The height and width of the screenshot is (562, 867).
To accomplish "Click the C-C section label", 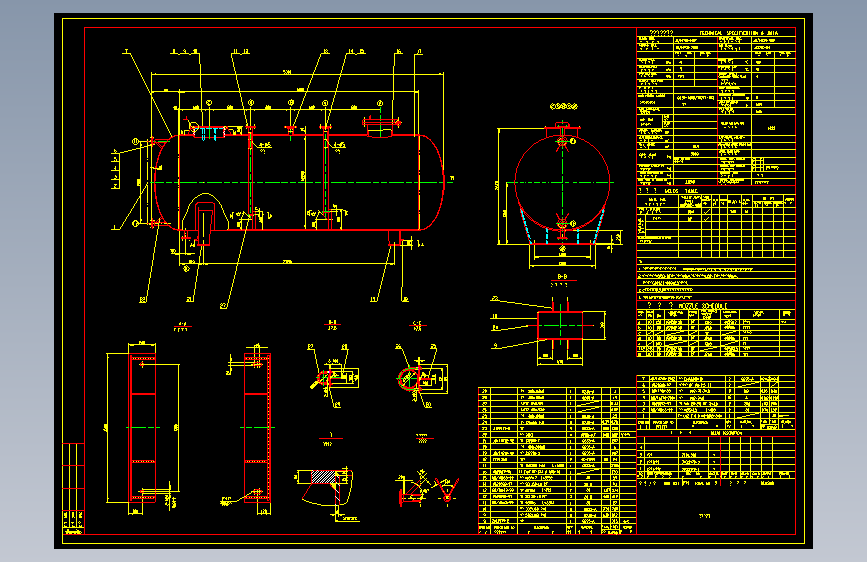I will 417,324.
